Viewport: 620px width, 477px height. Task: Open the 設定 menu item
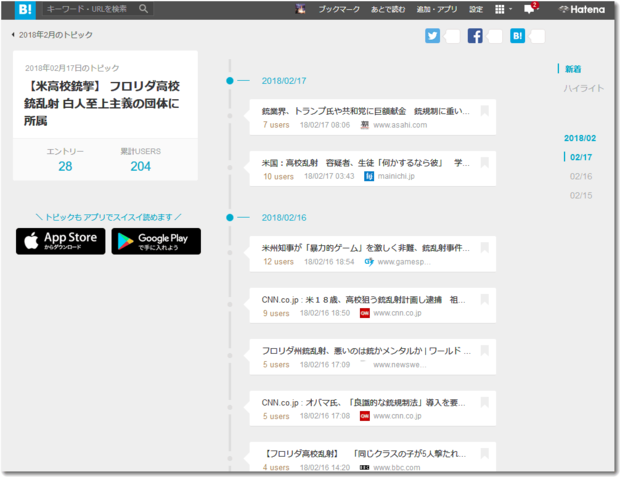tap(476, 9)
